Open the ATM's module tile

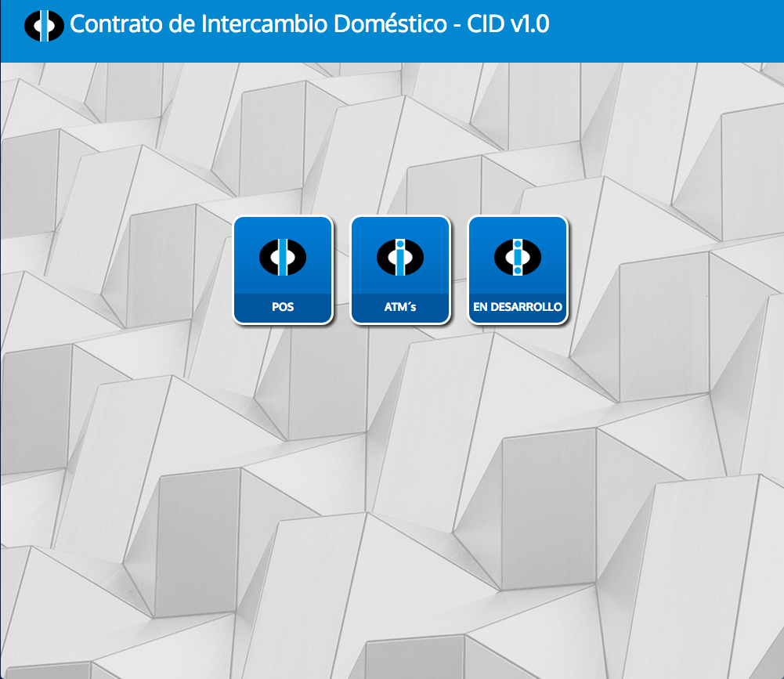pos(400,270)
